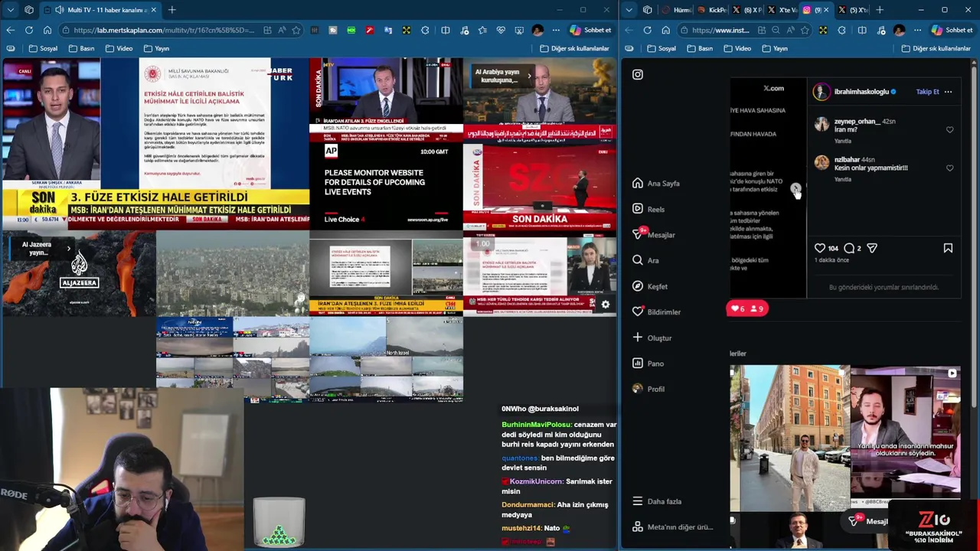Expand Basın bookmark folder in Multi TV window
Image resolution: width=980 pixels, height=551 pixels.
click(x=81, y=48)
